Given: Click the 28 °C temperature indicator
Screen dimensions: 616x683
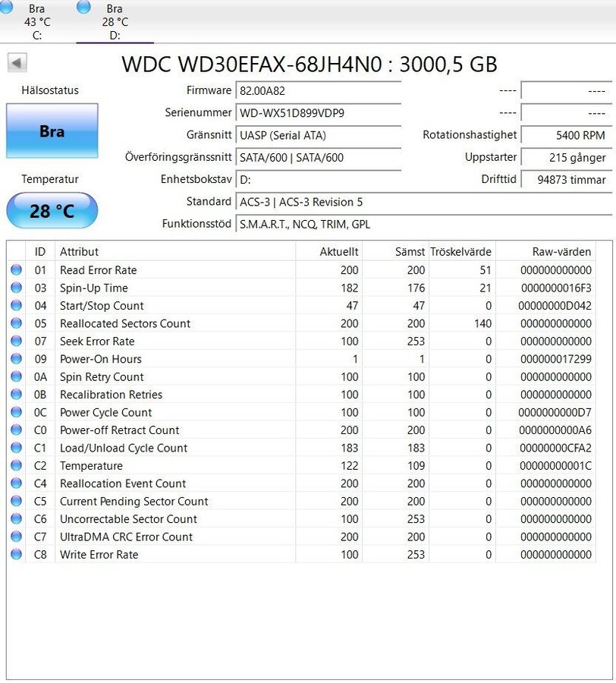Looking at the screenshot, I should [52, 211].
